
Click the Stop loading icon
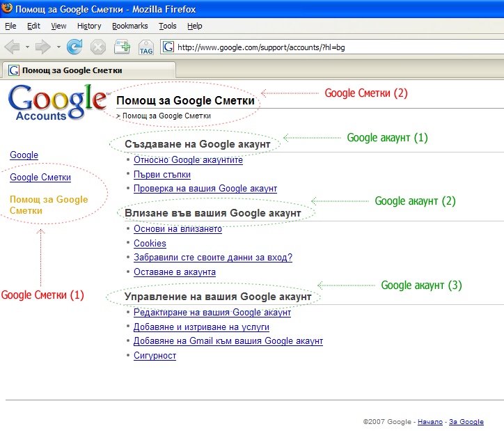97,47
